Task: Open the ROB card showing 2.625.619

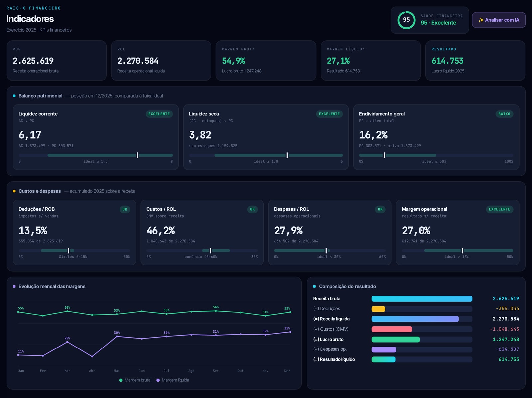Action: (x=57, y=60)
